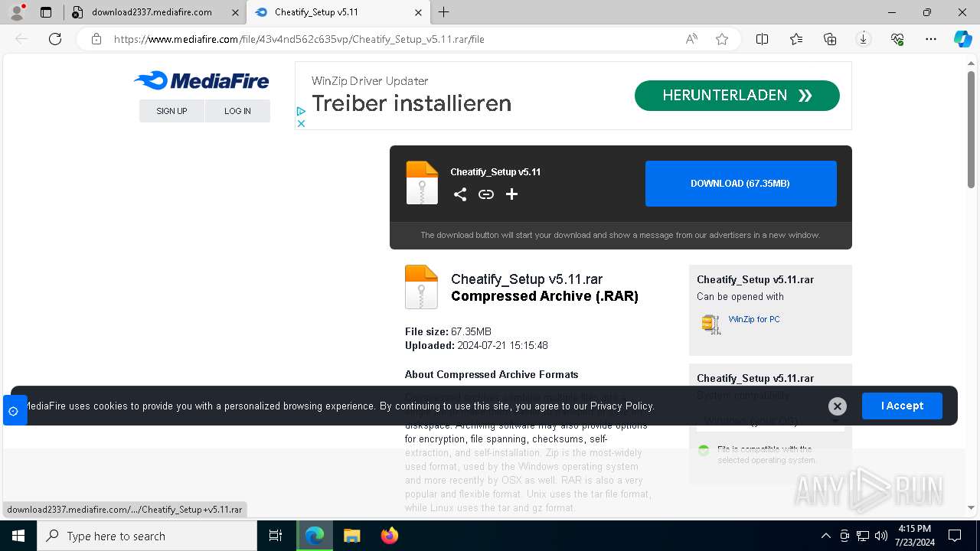
Task: Click the plus icon to save file
Action: (x=512, y=194)
